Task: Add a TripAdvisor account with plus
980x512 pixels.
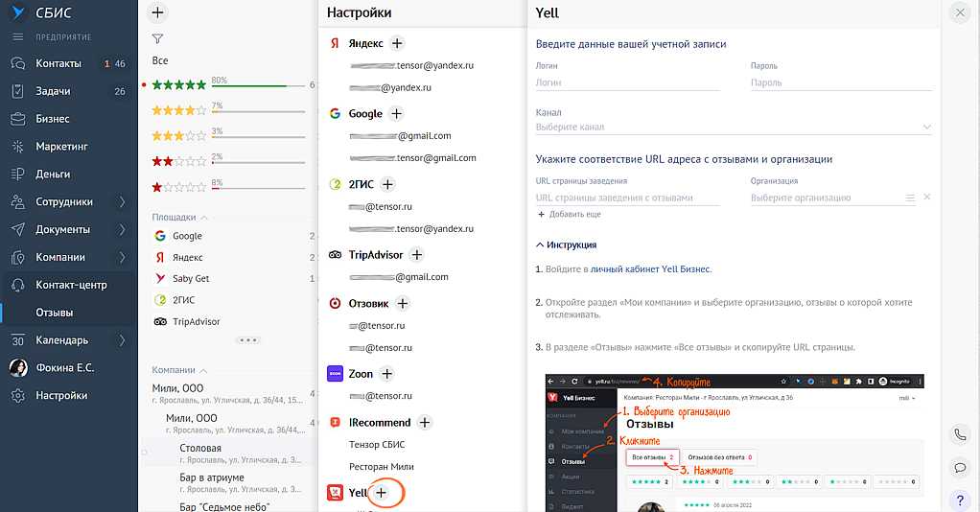Action: coord(417,255)
